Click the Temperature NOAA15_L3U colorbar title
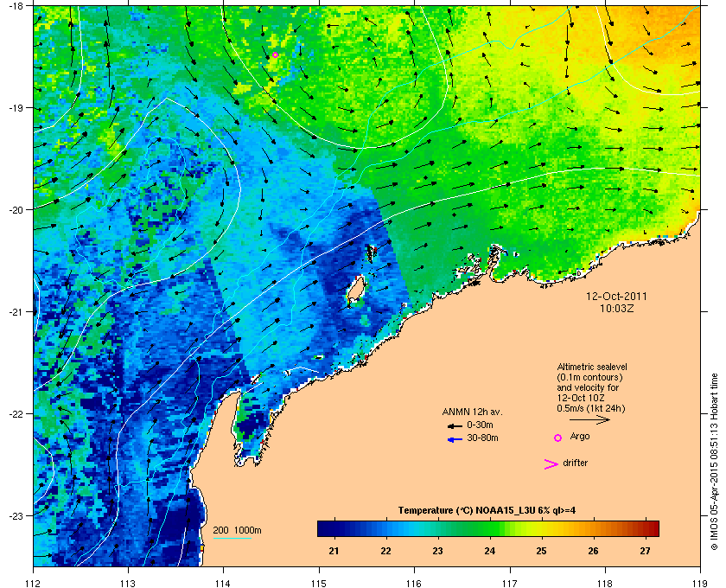The image size is (726, 588). point(487,511)
